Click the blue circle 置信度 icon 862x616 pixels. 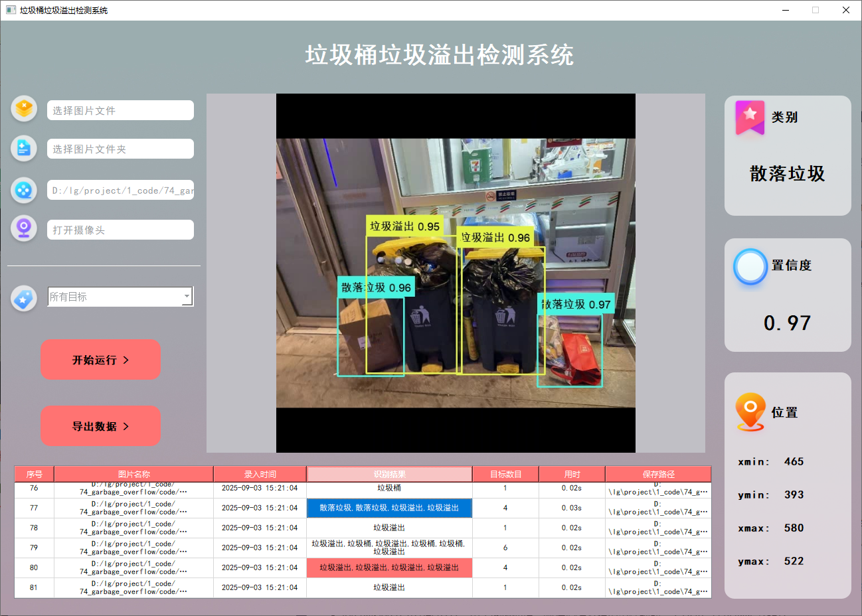pyautogui.click(x=750, y=267)
